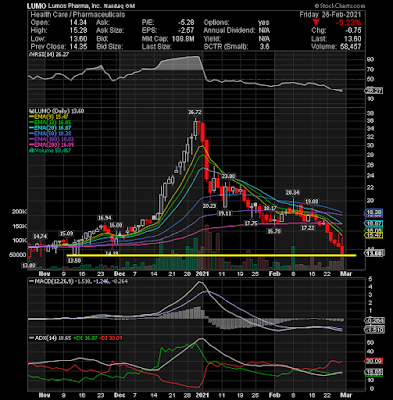
Task: Click the Feb label on the price time axis
Action: coord(274,273)
